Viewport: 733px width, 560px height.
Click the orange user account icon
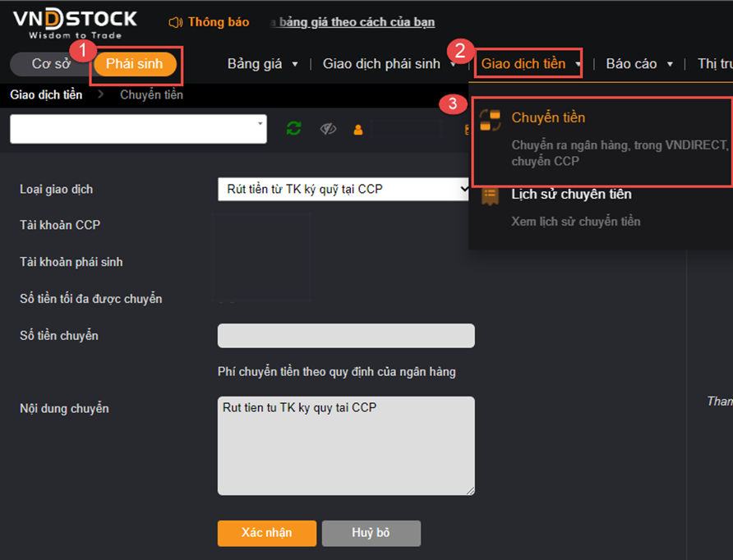358,130
